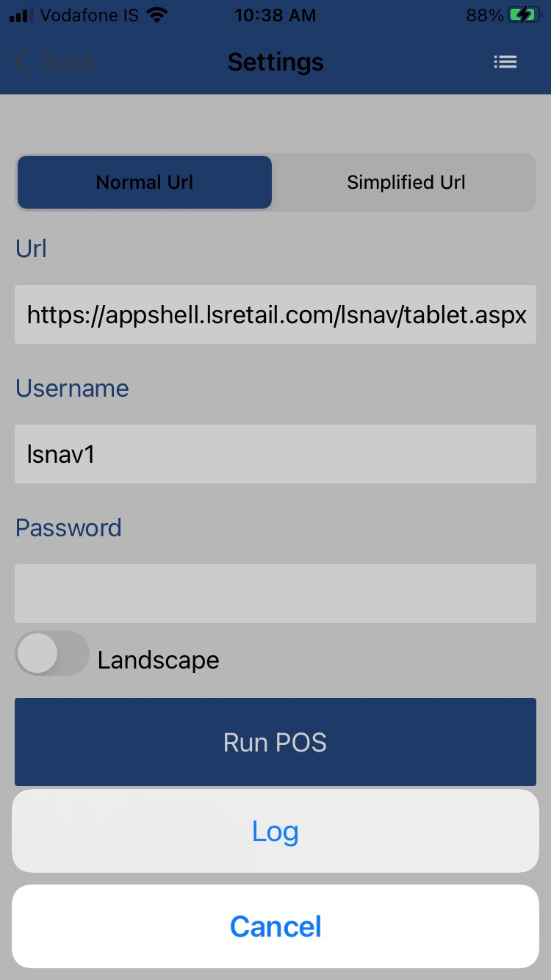
Task: Choose Log from the action sheet
Action: (x=275, y=831)
